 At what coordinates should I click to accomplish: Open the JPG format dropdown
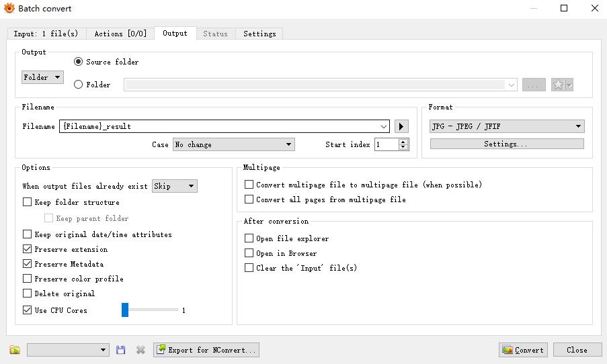click(507, 126)
